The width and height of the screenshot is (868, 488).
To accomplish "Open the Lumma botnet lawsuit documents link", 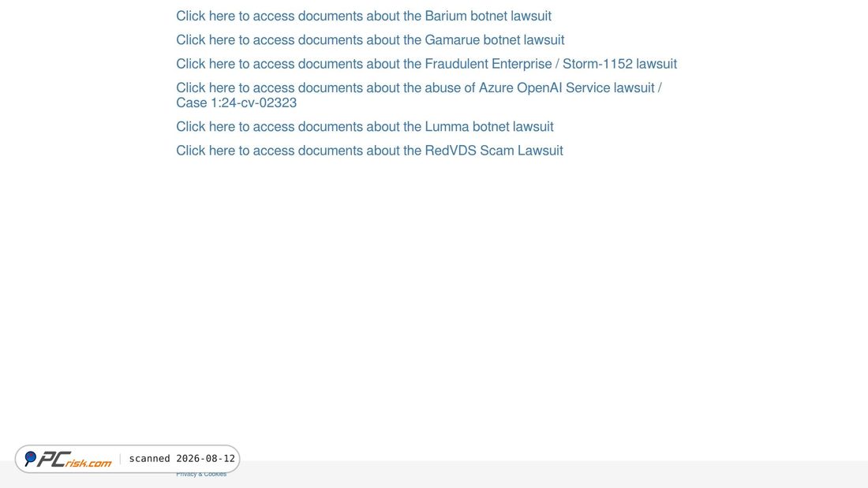I will 365,127.
